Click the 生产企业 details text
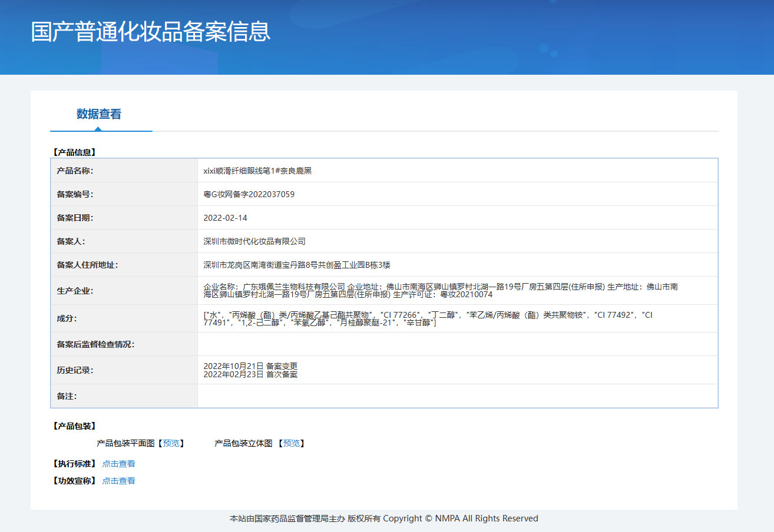The width and height of the screenshot is (774, 532). [440, 291]
